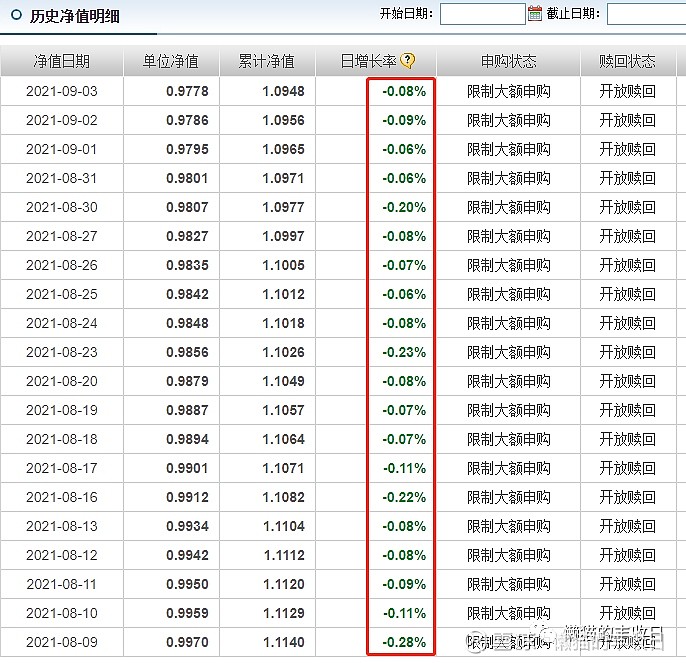Select the date cell 2021-08-18
The image size is (686, 663).
click(62, 439)
